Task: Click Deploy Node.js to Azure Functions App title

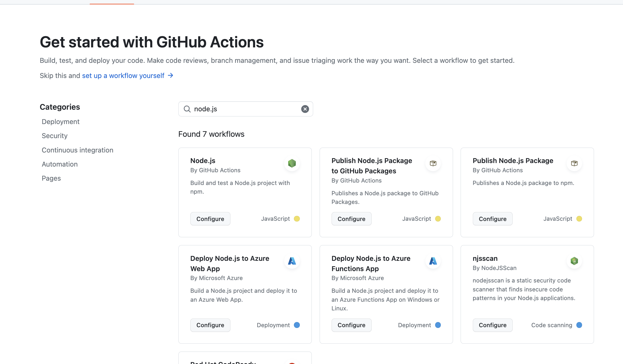Action: (371, 264)
